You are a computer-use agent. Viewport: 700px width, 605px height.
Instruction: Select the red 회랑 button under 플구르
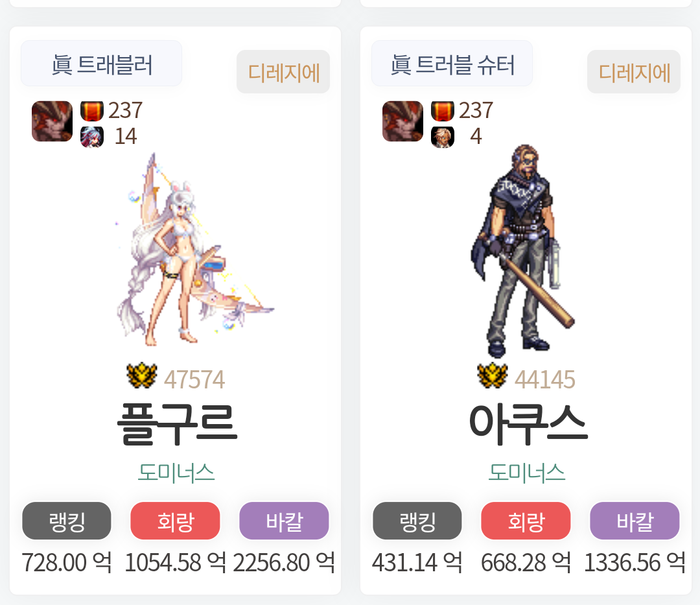pos(175,521)
